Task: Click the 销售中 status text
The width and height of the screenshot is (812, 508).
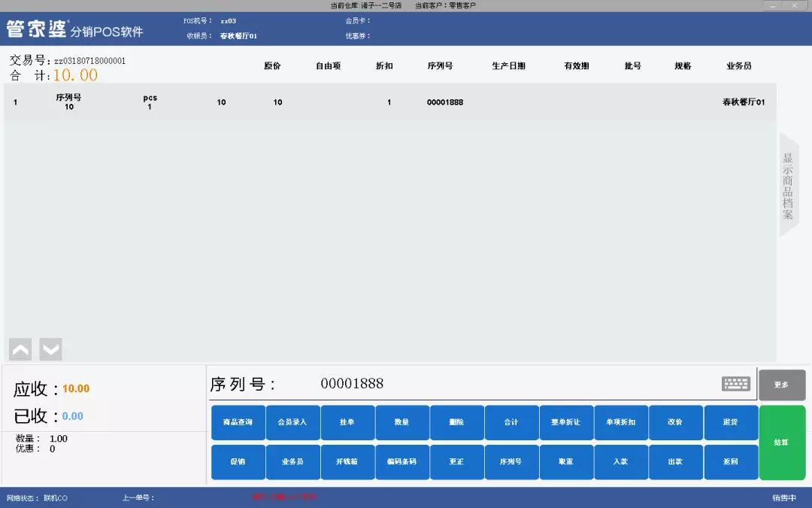Action: pos(784,498)
